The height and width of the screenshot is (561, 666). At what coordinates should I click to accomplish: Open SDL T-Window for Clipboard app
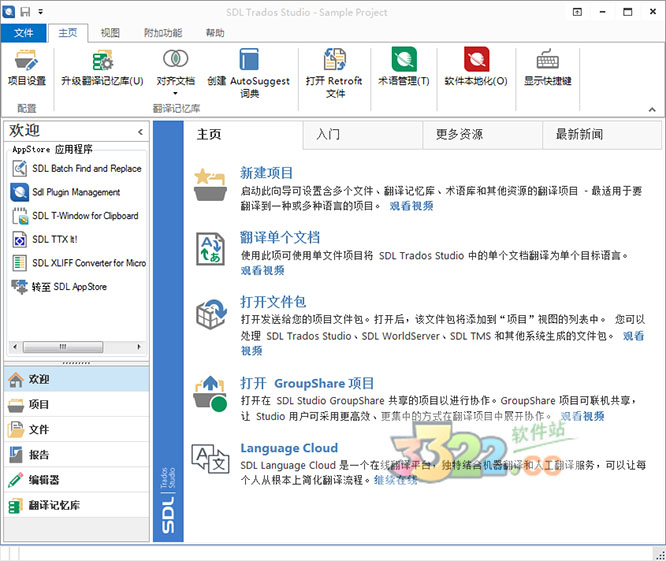(76, 216)
